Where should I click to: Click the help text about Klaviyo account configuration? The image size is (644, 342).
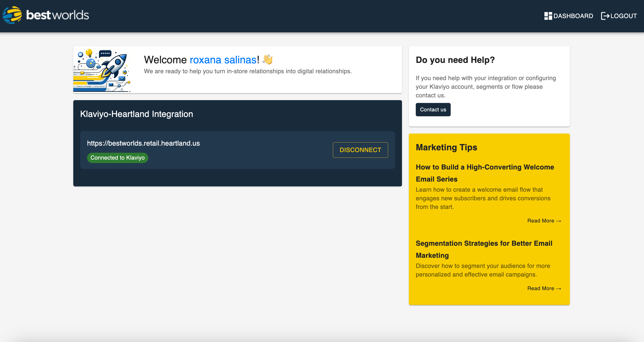click(x=486, y=87)
